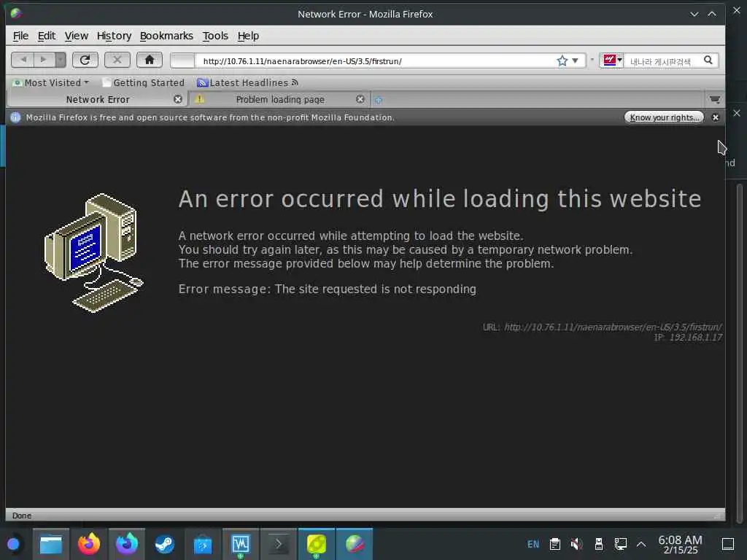The image size is (747, 560).
Task: Open the Bookmarks menu
Action: 166,36
